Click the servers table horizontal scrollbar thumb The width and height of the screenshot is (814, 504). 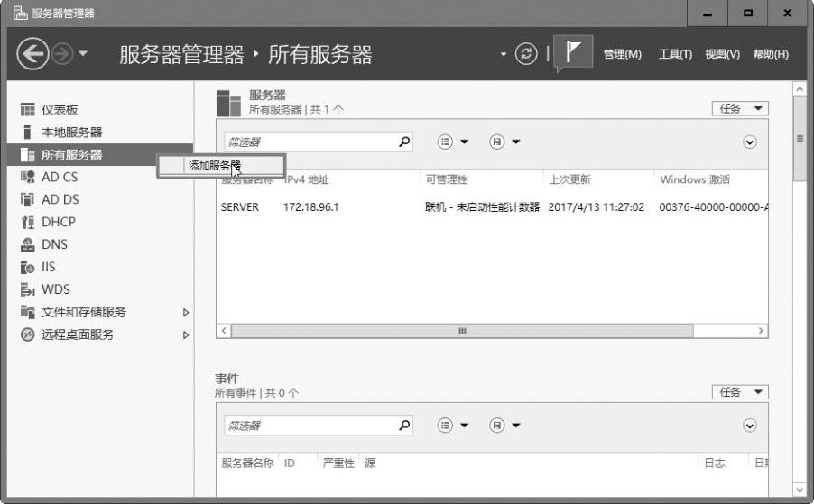tap(462, 331)
